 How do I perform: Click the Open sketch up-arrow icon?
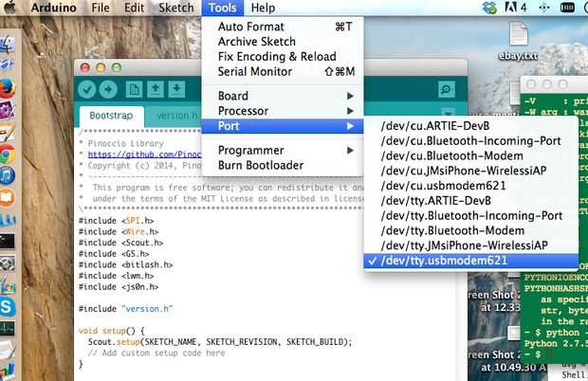[x=156, y=89]
